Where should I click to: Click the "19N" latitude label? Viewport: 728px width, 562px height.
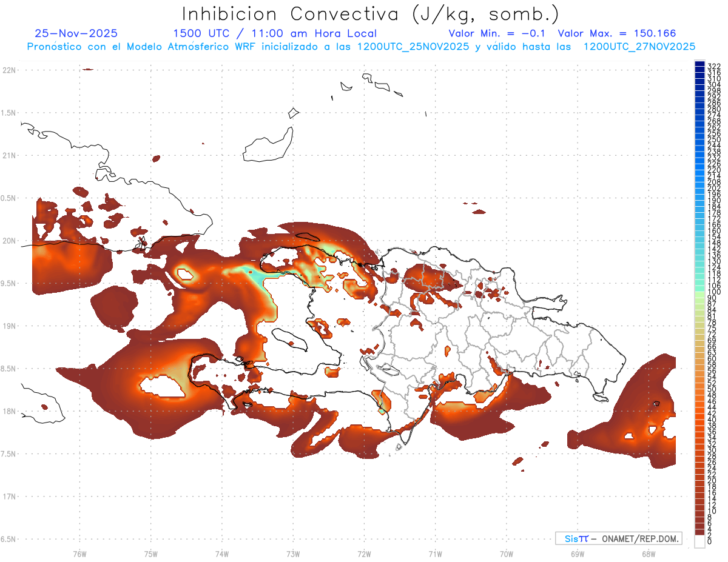pos(9,326)
